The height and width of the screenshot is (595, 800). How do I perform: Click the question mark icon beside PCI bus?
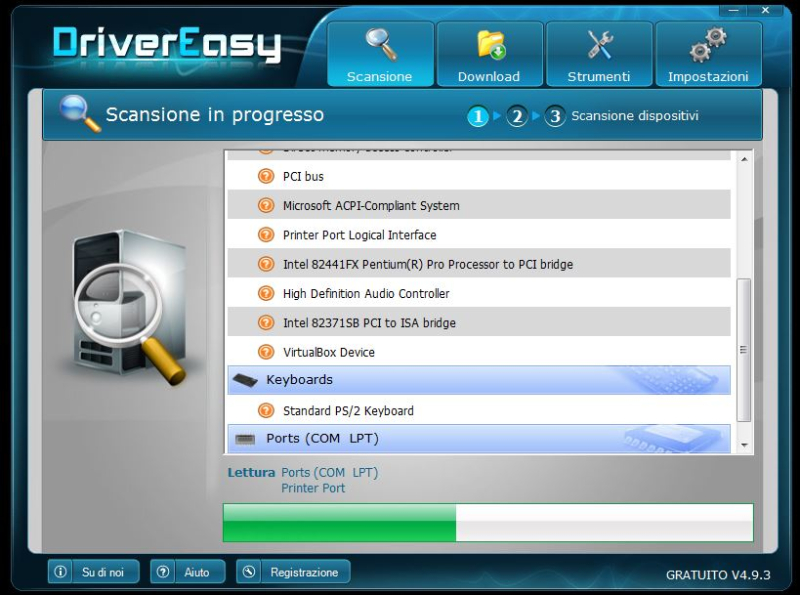(x=265, y=176)
